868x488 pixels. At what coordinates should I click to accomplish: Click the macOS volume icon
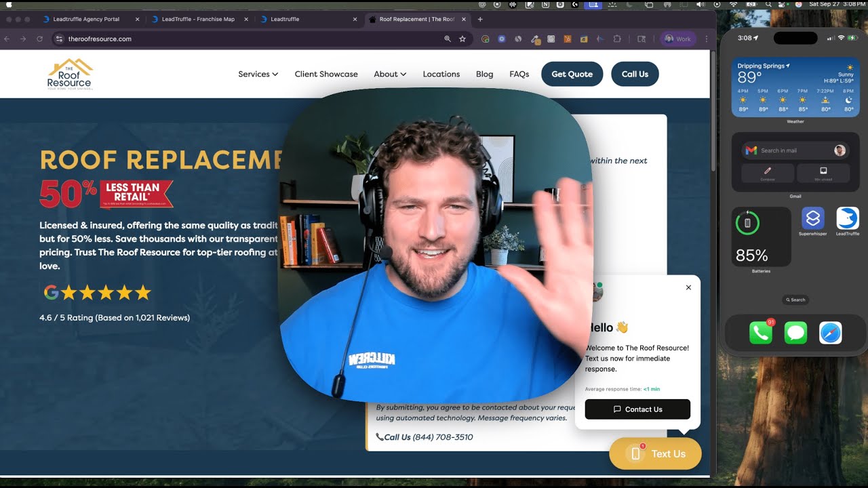tap(700, 4)
